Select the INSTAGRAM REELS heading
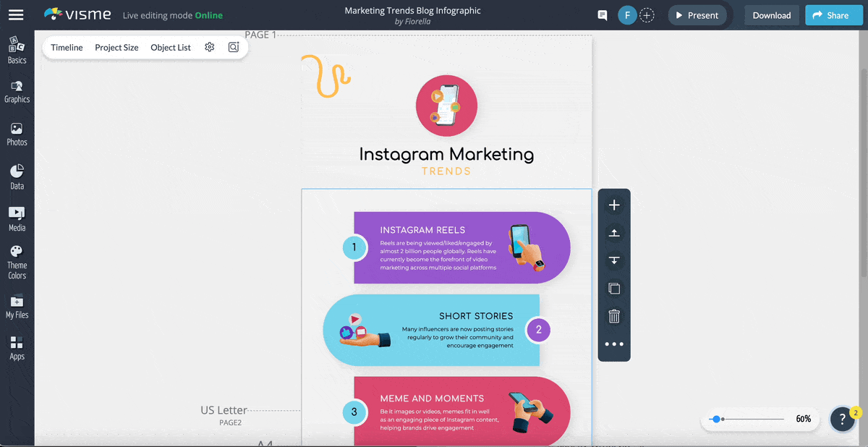This screenshot has width=868, height=447. 422,230
